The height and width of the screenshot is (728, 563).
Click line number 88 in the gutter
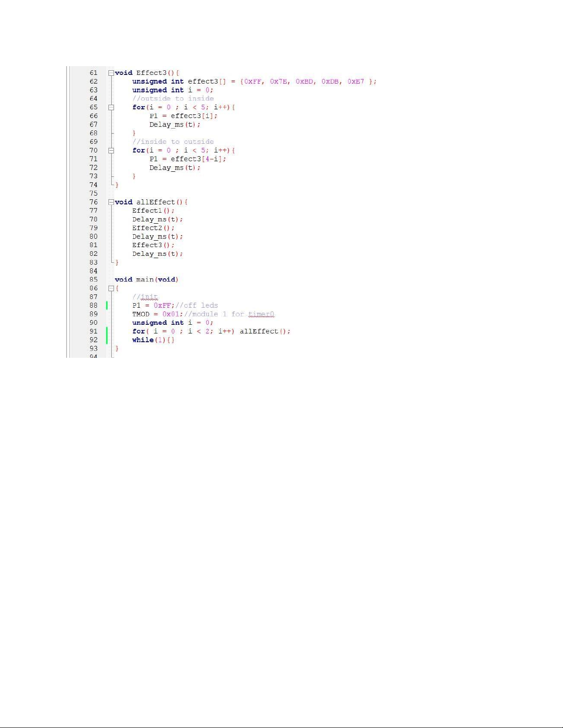[x=93, y=305]
